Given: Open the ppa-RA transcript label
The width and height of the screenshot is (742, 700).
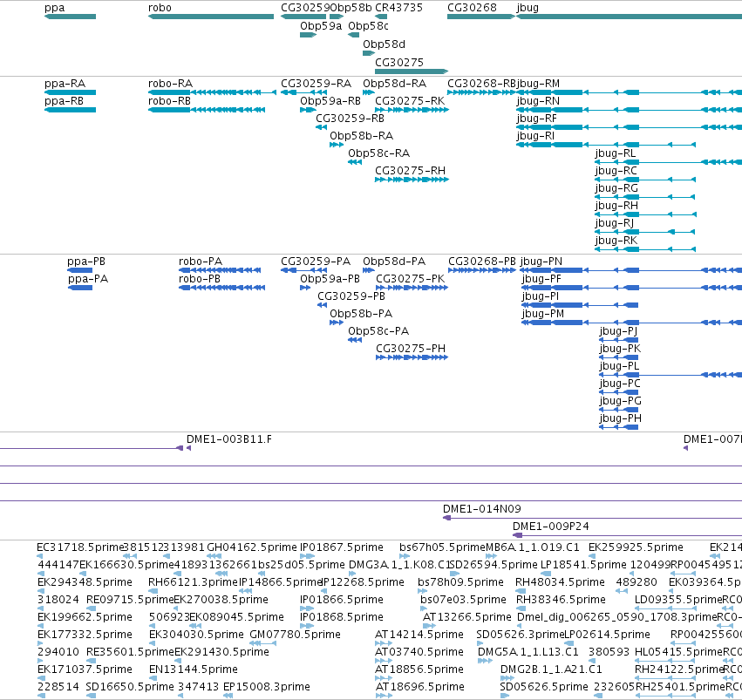Looking at the screenshot, I should click(65, 85).
